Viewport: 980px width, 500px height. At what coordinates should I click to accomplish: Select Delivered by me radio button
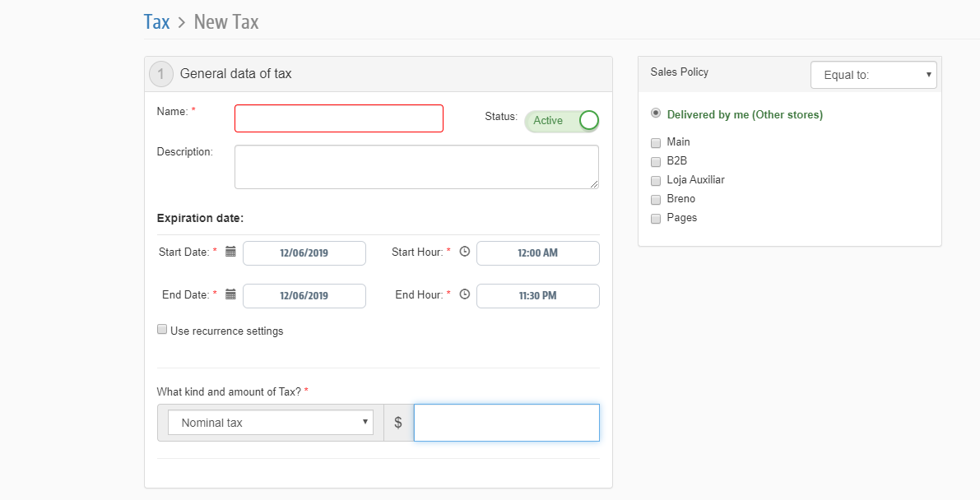click(656, 113)
